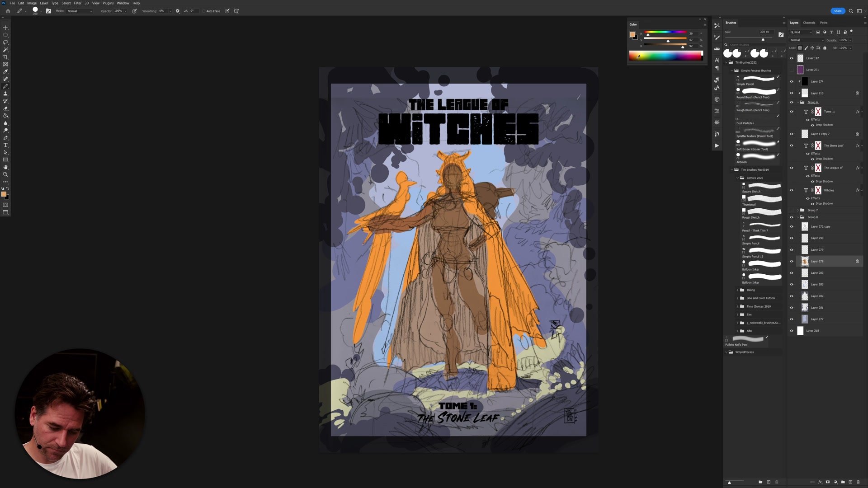Screen dimensions: 868x488
Task: Show the hidden Layer 271
Action: tap(791, 70)
